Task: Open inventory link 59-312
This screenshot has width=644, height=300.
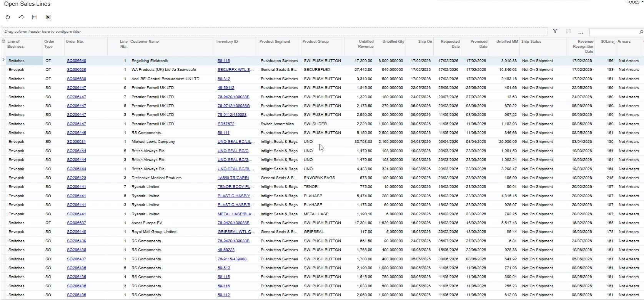Action: click(x=224, y=79)
